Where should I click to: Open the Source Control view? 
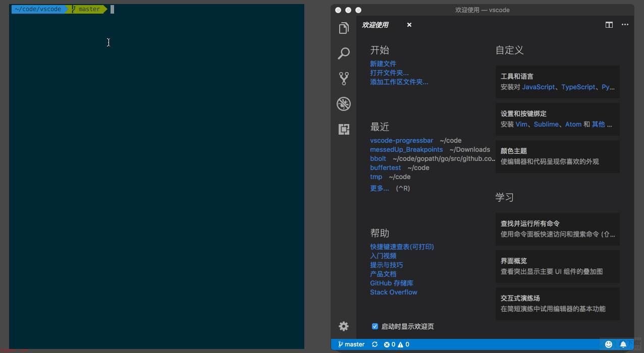[x=344, y=78]
